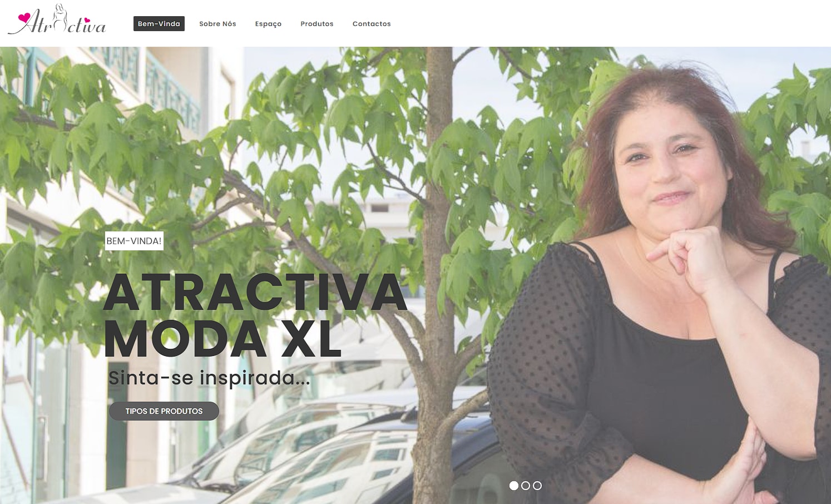Open the Bem-Vinda menu item
The height and width of the screenshot is (504, 831).
[x=159, y=24]
